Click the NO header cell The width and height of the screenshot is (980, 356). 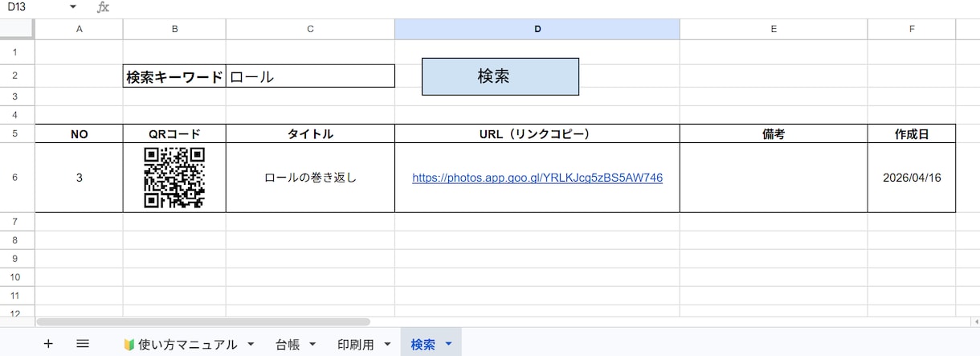point(79,134)
